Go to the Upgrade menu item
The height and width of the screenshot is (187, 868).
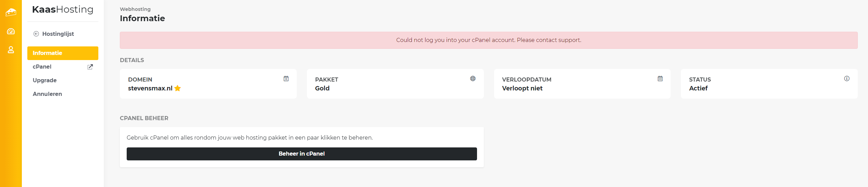(45, 81)
